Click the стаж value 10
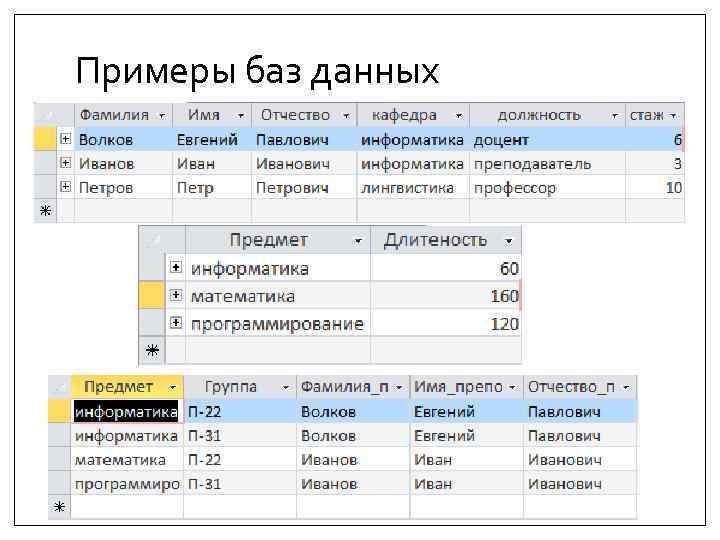This screenshot has width=720, height=540. point(654,187)
